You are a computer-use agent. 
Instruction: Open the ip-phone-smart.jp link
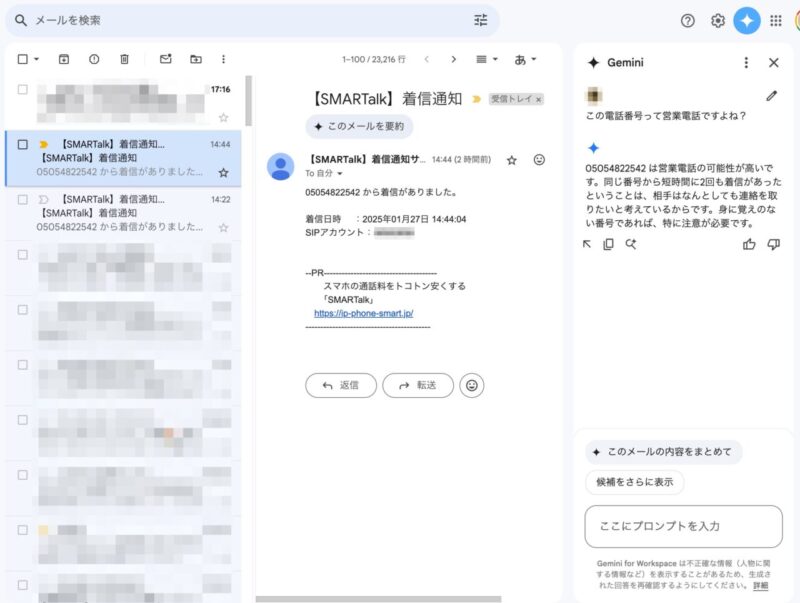(364, 313)
